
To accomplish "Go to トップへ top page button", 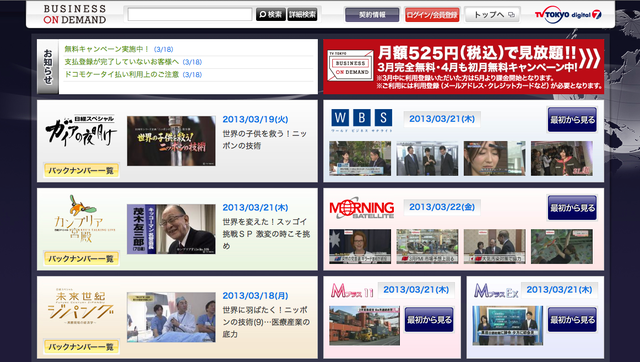I will (493, 15).
